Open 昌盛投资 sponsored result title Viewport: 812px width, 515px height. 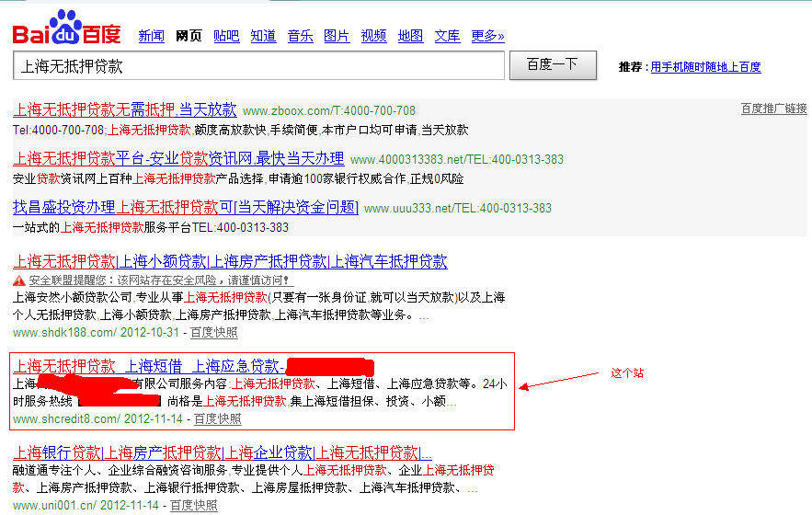pyautogui.click(x=185, y=207)
